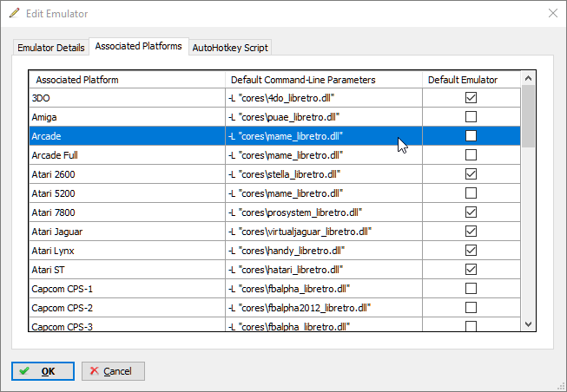Select the Arcade Full platform cell
The height and width of the screenshot is (392, 567).
coord(128,155)
